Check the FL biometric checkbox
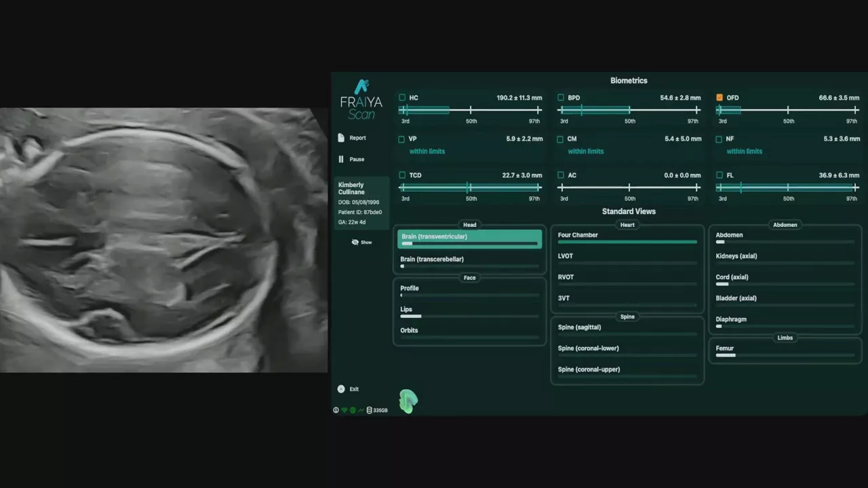The height and width of the screenshot is (488, 868). tap(719, 175)
